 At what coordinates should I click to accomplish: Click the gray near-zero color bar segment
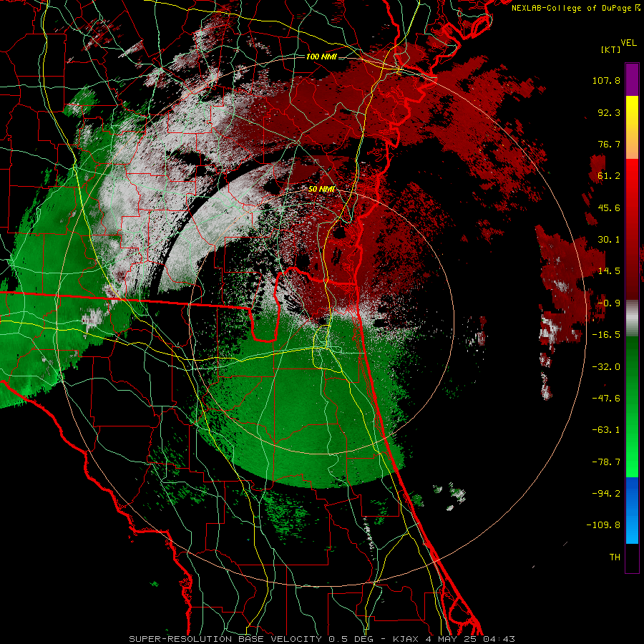pos(632,318)
